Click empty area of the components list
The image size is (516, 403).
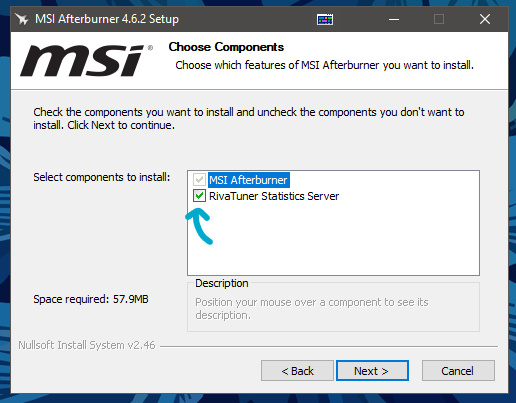click(x=333, y=240)
